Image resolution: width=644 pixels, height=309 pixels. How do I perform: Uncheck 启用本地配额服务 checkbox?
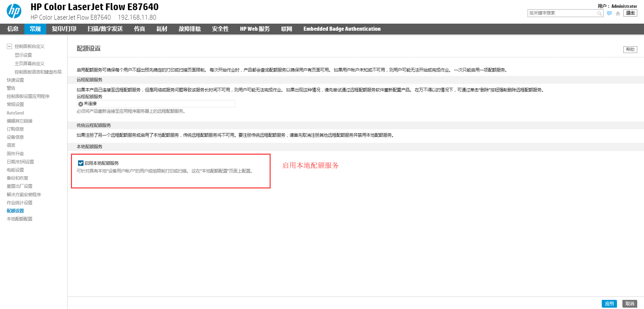click(x=80, y=163)
